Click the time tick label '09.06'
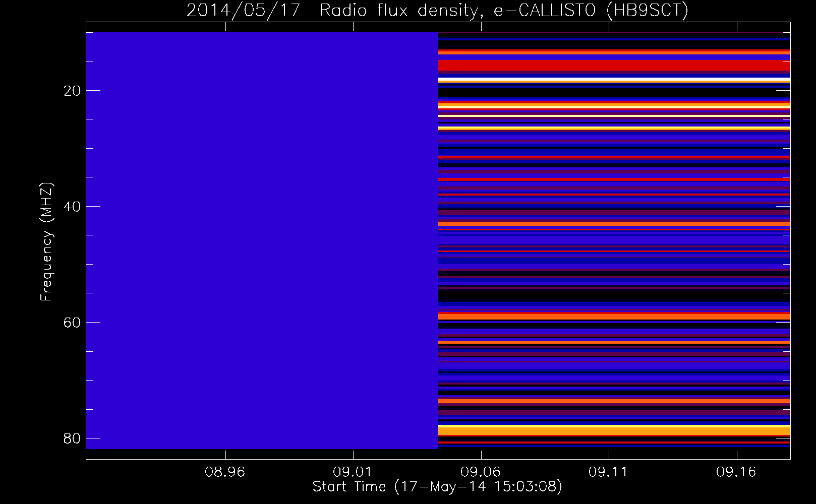Image resolution: width=816 pixels, height=504 pixels. pyautogui.click(x=481, y=472)
